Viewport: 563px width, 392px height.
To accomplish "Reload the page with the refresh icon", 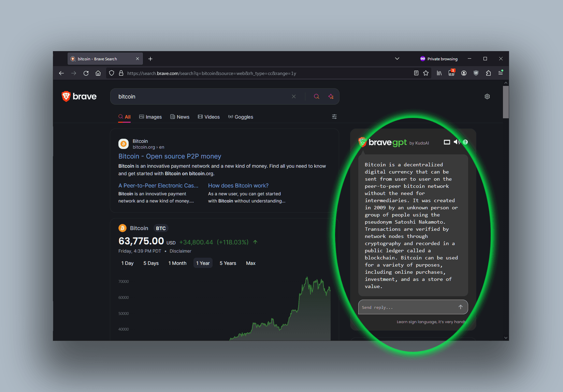I will coord(86,73).
